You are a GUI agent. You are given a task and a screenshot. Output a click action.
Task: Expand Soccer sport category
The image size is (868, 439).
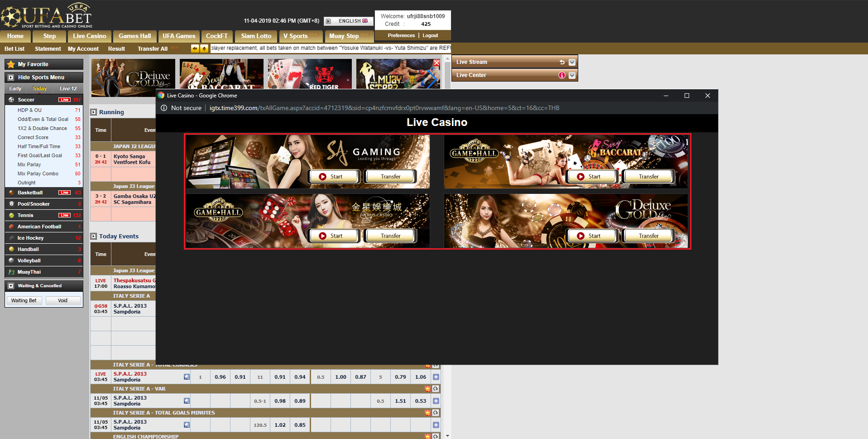pyautogui.click(x=44, y=100)
